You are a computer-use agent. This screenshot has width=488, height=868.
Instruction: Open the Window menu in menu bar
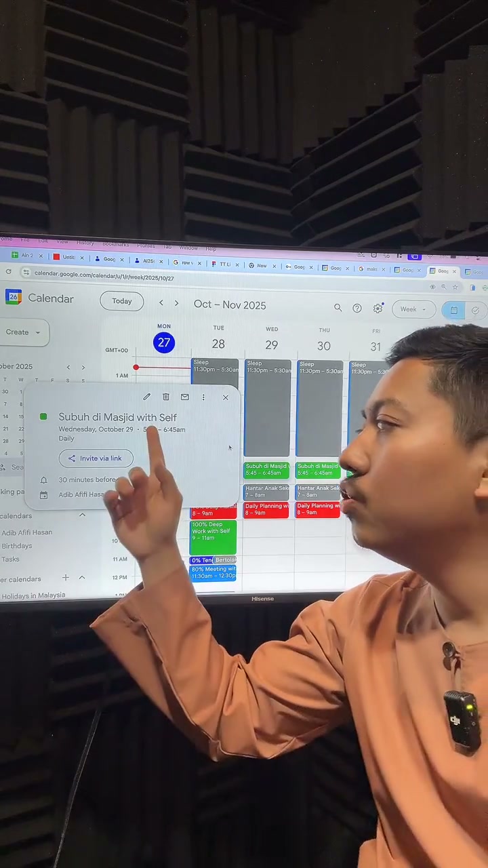188,248
